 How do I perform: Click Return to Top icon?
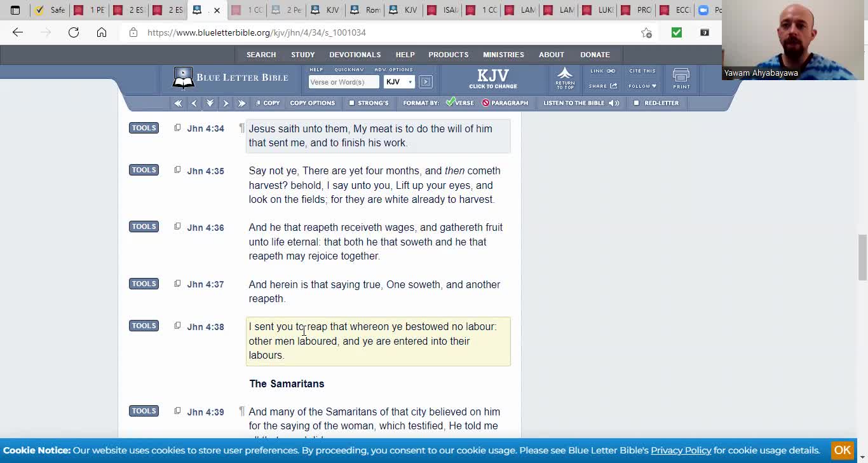(x=565, y=78)
